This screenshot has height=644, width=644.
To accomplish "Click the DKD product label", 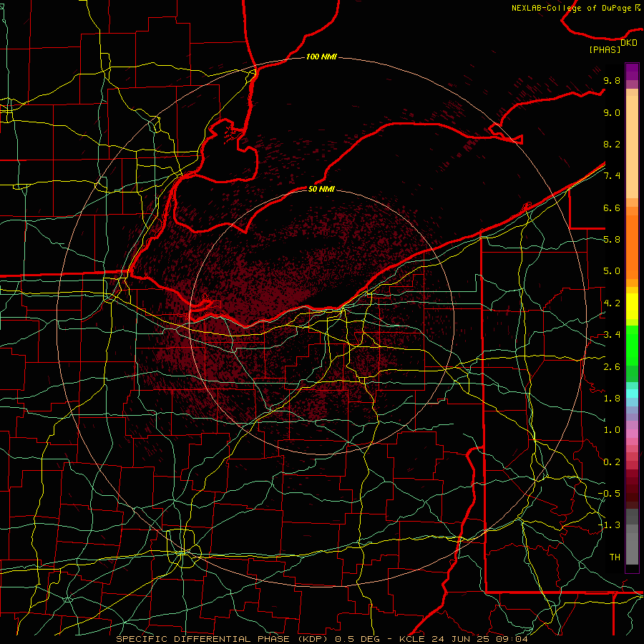I will click(629, 42).
